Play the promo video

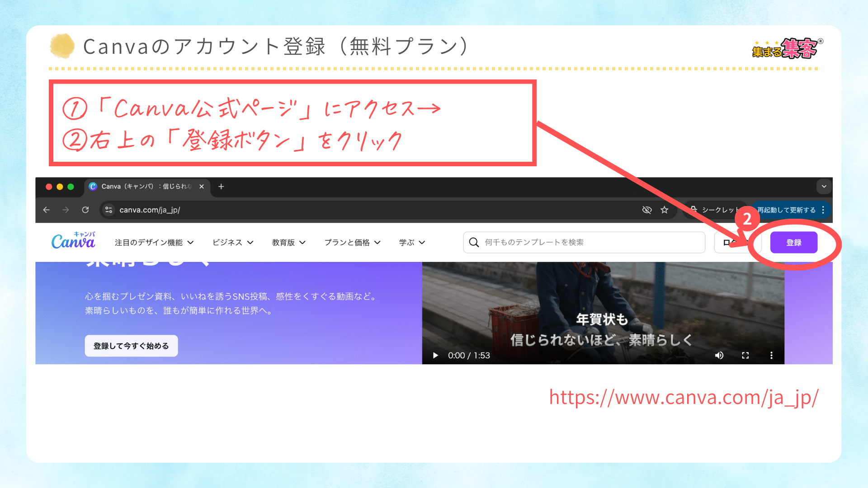(x=435, y=355)
